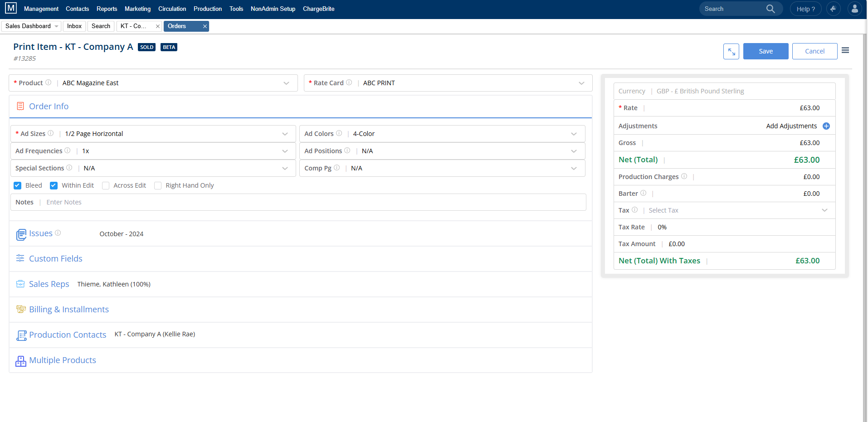Click the Save button

(x=766, y=51)
